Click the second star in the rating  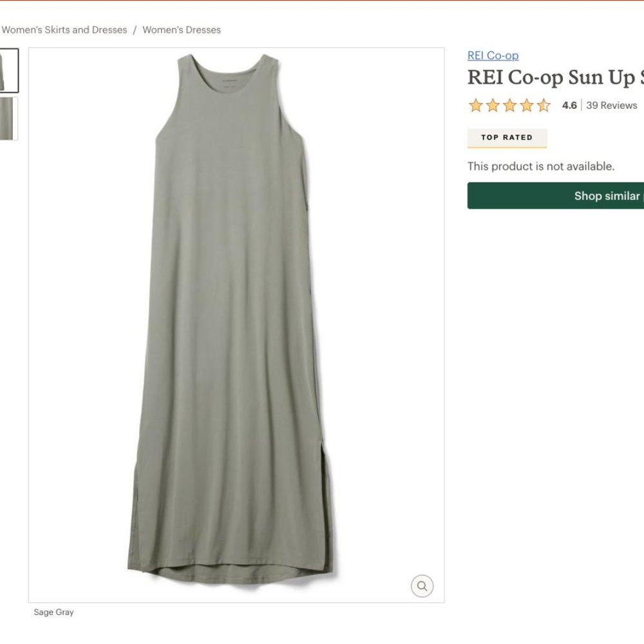point(492,105)
